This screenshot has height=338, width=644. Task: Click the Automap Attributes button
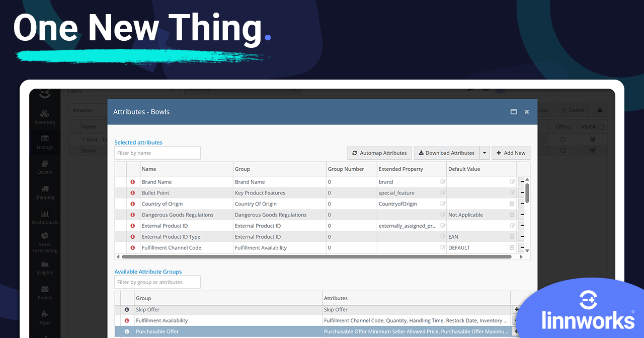point(379,153)
